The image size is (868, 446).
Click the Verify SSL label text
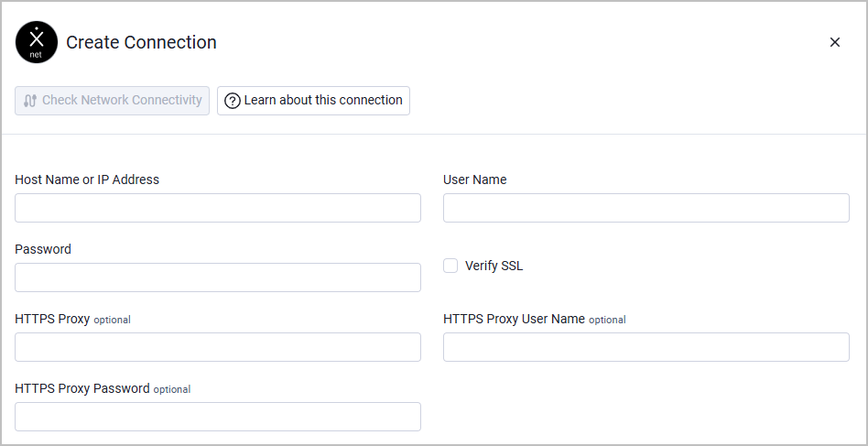click(x=494, y=267)
